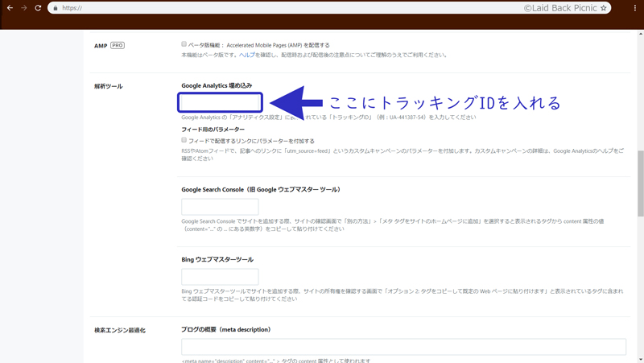Click the 検索エンジン最適化 section label
Image resolution: width=644 pixels, height=363 pixels.
(119, 330)
